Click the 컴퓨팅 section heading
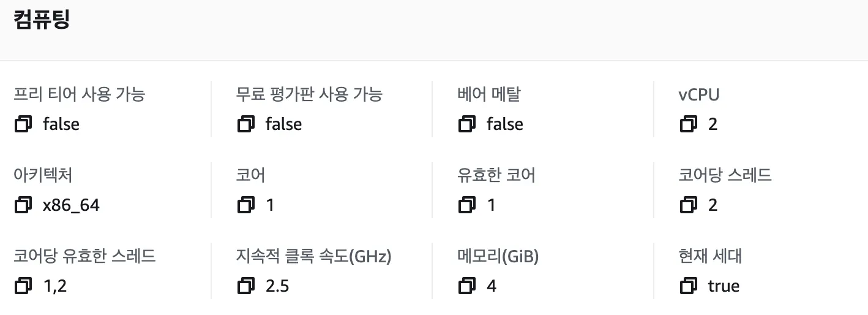The height and width of the screenshot is (315, 868). (42, 19)
